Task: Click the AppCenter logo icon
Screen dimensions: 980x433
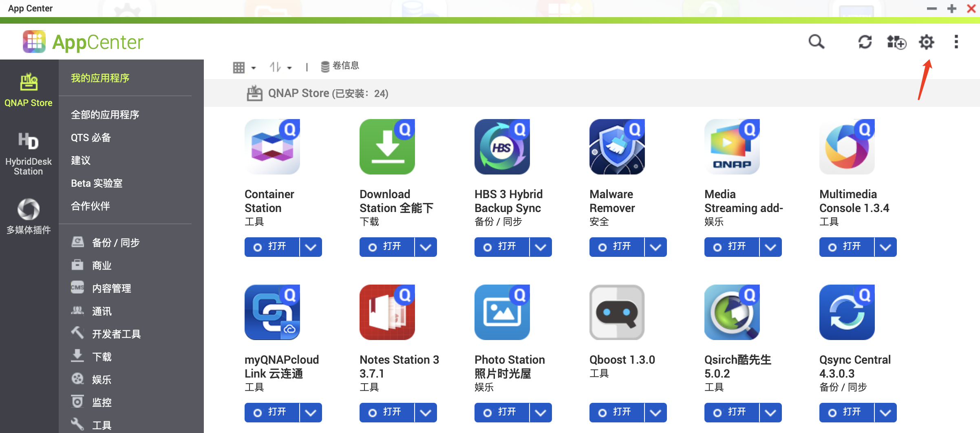Action: coord(34,42)
